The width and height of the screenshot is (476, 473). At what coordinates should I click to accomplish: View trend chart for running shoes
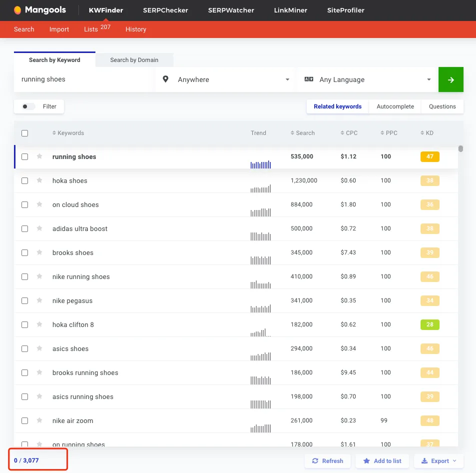pyautogui.click(x=261, y=164)
